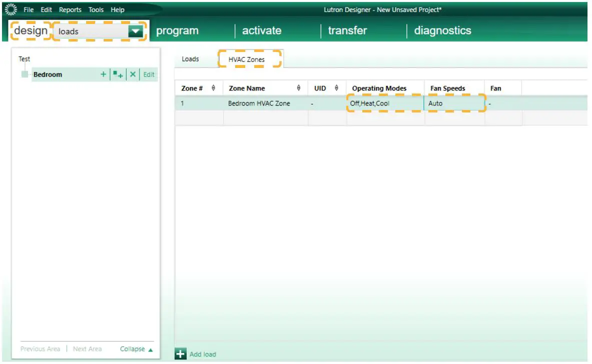Image resolution: width=592 pixels, height=364 pixels.
Task: Click the Fan cell of Bedroom HVAC Zone
Action: (x=503, y=103)
